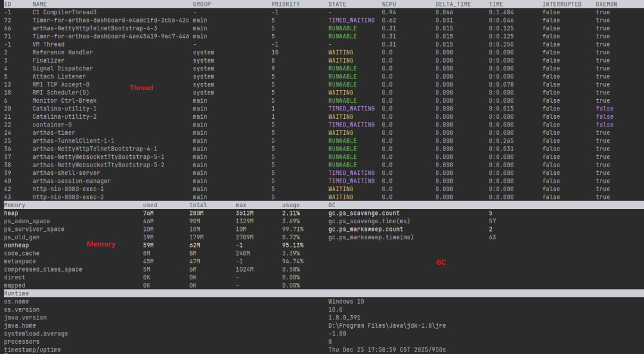Select RMI TCP Accept-0 thread
644x354 pixels.
[61, 84]
